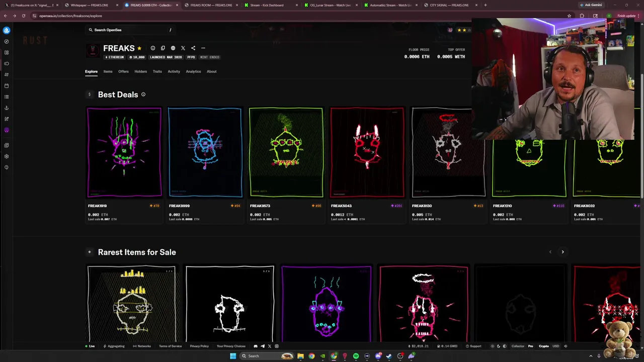Open the collection info circle icon
The width and height of the screenshot is (644, 362).
[x=153, y=48]
